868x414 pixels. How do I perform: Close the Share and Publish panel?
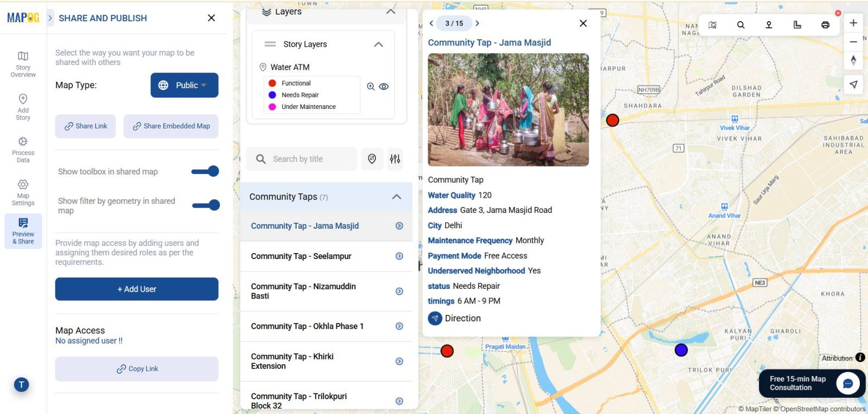point(212,18)
